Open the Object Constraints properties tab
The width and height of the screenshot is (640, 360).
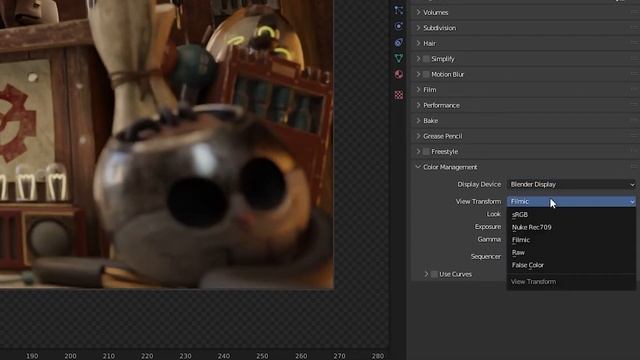click(399, 42)
